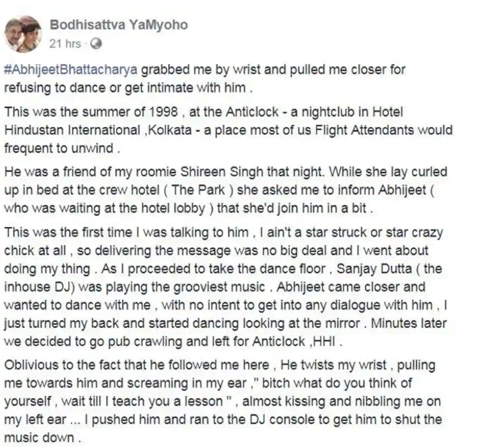479x448 pixels.
Task: Click the text "( The Park )"
Action: pyautogui.click(x=199, y=190)
